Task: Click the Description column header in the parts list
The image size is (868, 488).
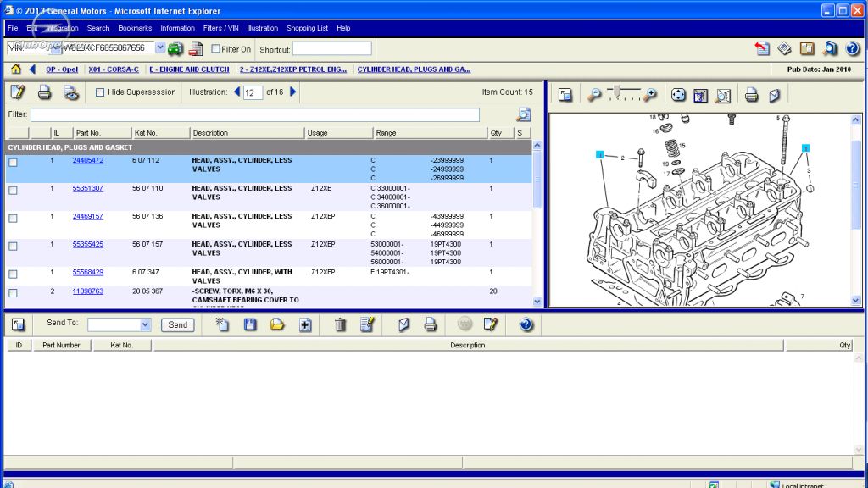Action: pyautogui.click(x=247, y=133)
